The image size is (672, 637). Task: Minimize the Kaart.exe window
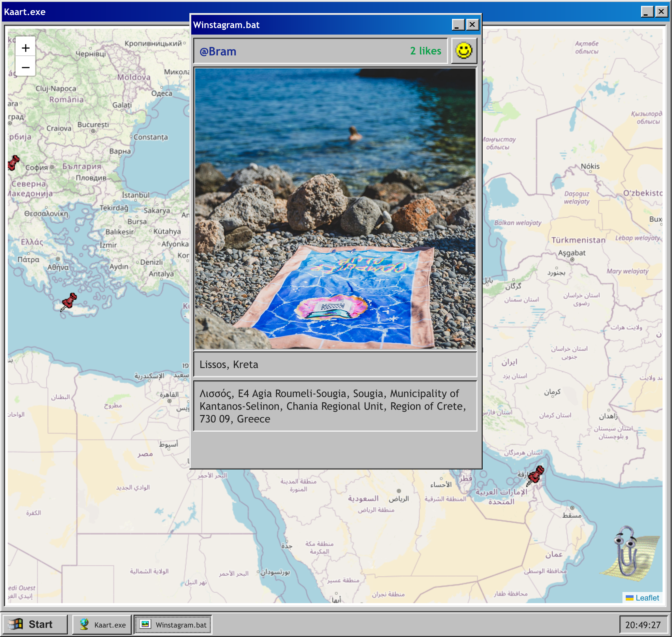647,12
